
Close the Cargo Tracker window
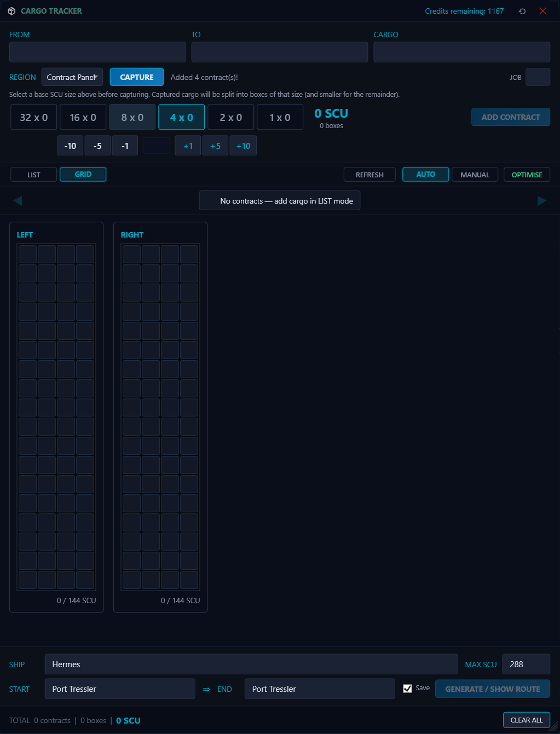[542, 11]
